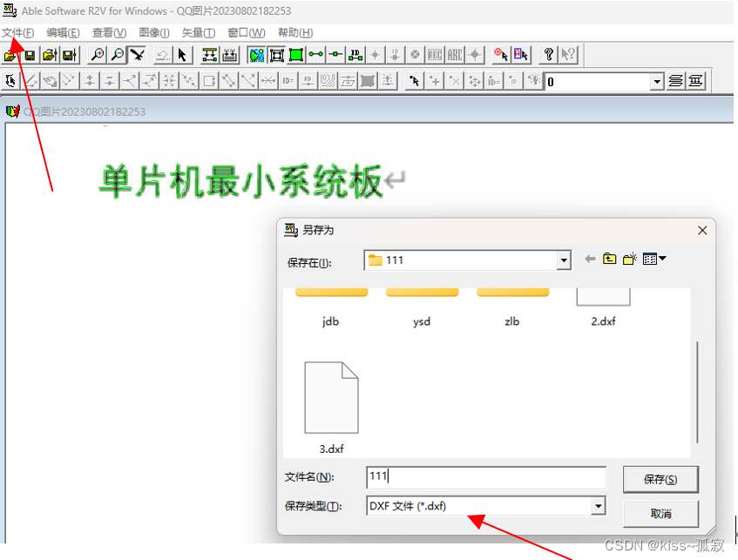738x560 pixels.
Task: Open the view menu dropdown in dialog
Action: point(654,259)
